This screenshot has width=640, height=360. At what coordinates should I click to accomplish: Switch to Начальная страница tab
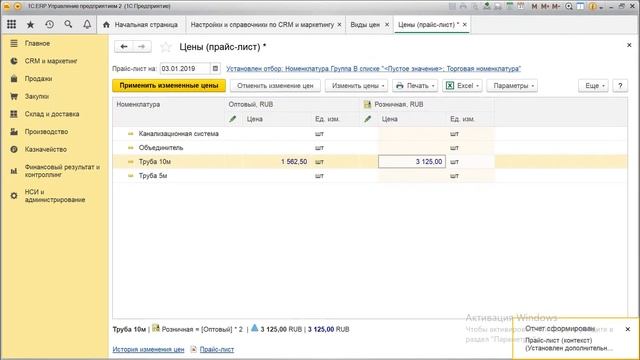click(141, 24)
